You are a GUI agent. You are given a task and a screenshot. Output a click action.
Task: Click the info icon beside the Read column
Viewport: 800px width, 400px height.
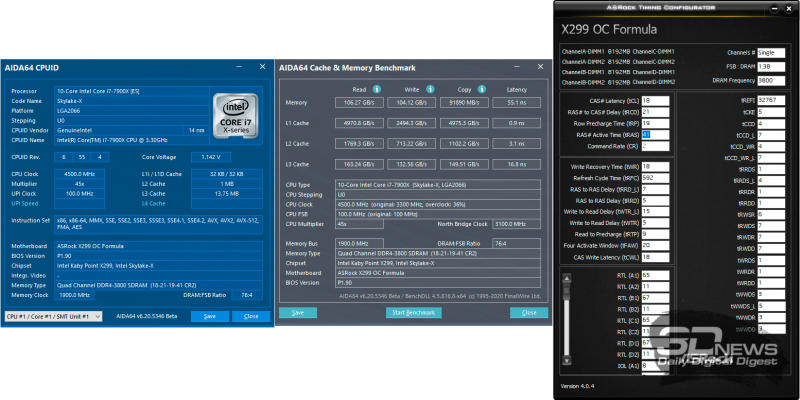click(x=377, y=89)
